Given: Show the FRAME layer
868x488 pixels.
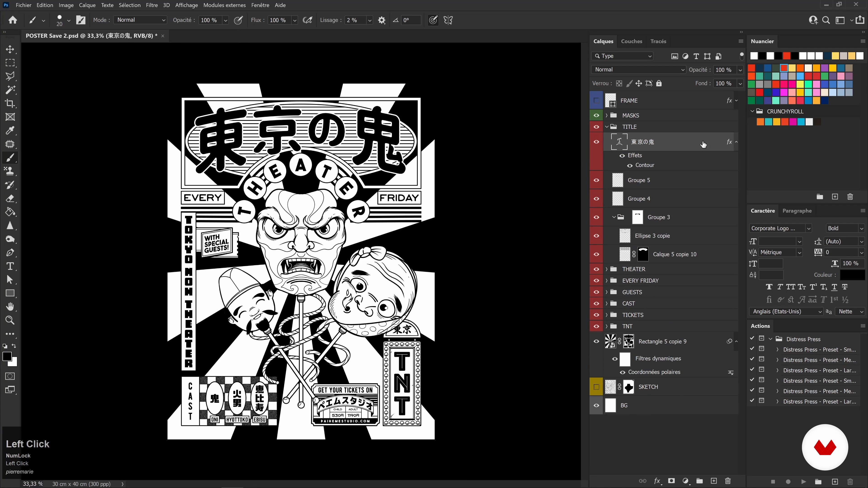Looking at the screenshot, I should [596, 100].
